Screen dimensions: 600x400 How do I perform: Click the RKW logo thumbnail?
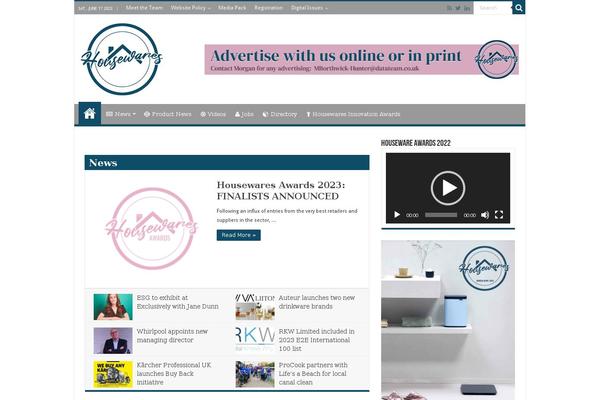coord(255,340)
